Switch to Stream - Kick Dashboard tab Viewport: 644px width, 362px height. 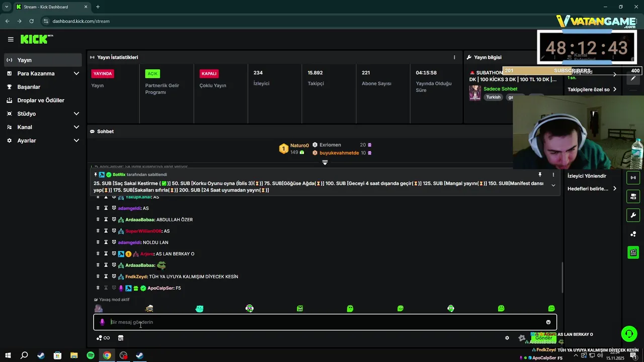click(51, 7)
